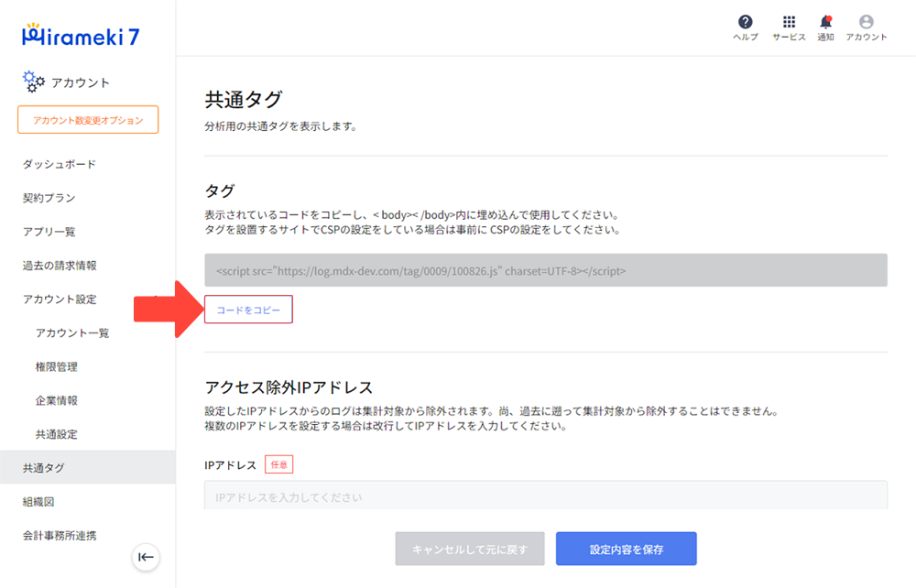Open the ヘルプ help icon
Image resolution: width=916 pixels, height=588 pixels.
[746, 22]
